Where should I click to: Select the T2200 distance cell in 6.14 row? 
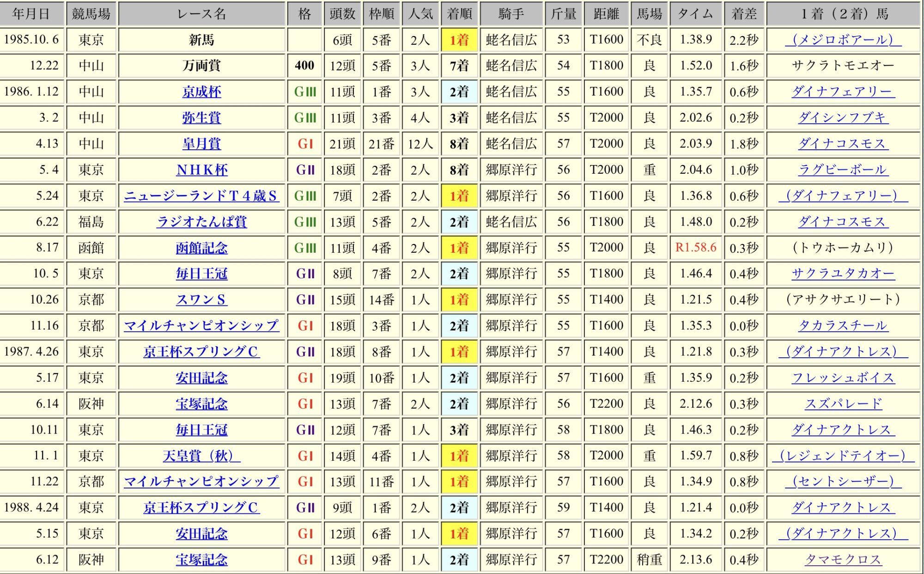click(607, 404)
